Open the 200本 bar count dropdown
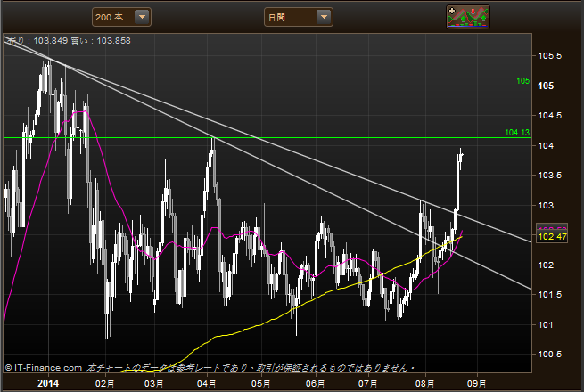The height and width of the screenshot is (392, 584). pyautogui.click(x=121, y=17)
